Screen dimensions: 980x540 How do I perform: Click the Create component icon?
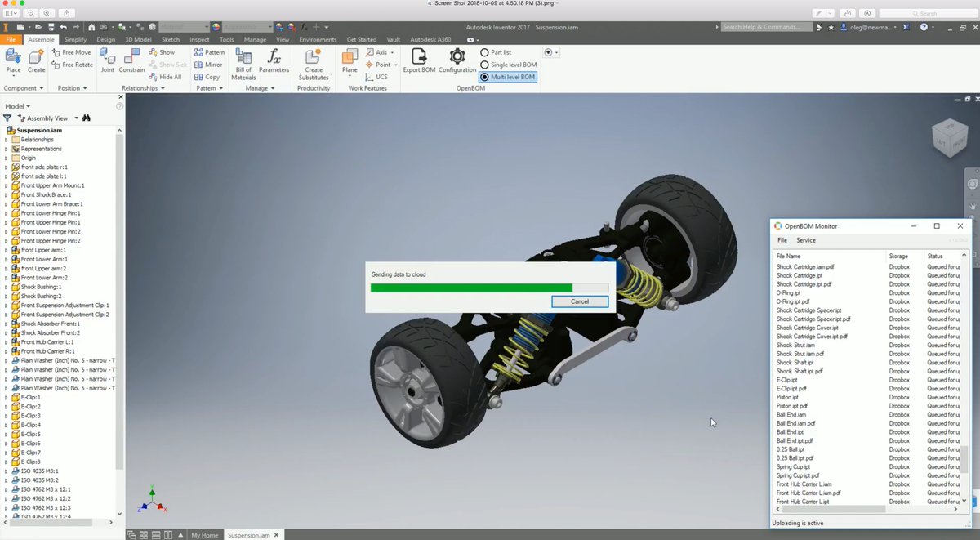click(x=37, y=57)
